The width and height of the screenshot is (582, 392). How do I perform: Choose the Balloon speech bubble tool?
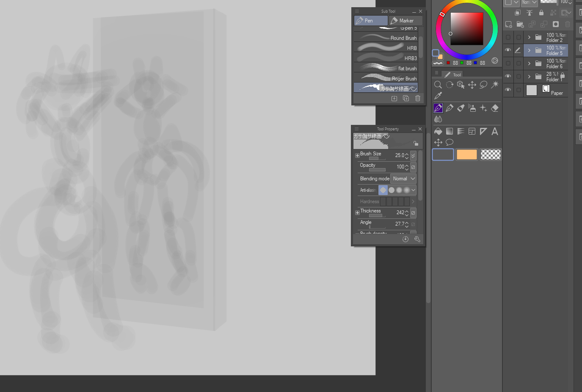tap(450, 143)
